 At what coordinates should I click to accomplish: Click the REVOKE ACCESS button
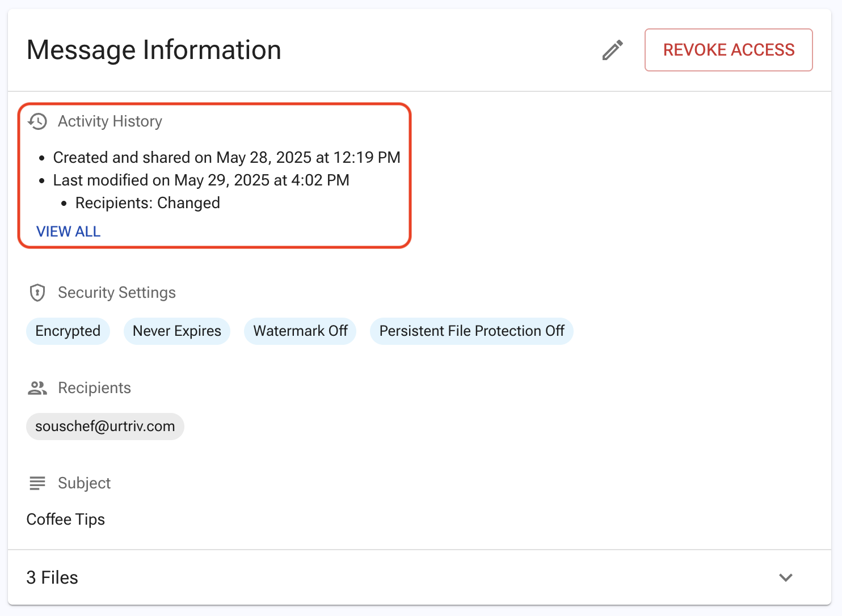729,50
